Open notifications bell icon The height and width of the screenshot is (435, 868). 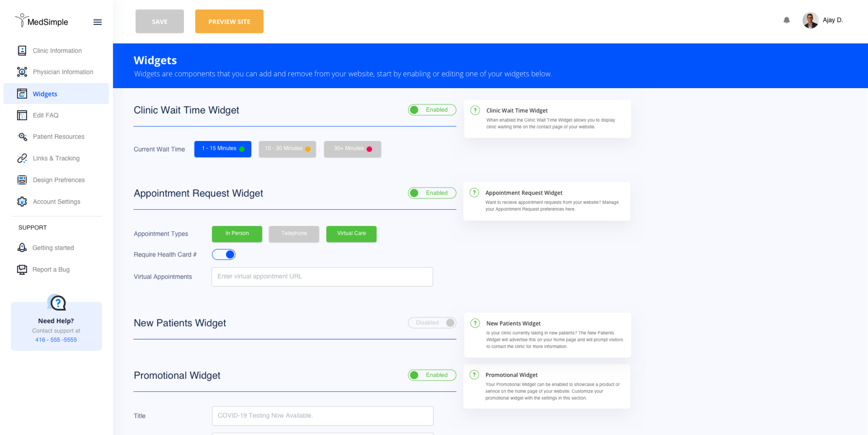(x=787, y=20)
